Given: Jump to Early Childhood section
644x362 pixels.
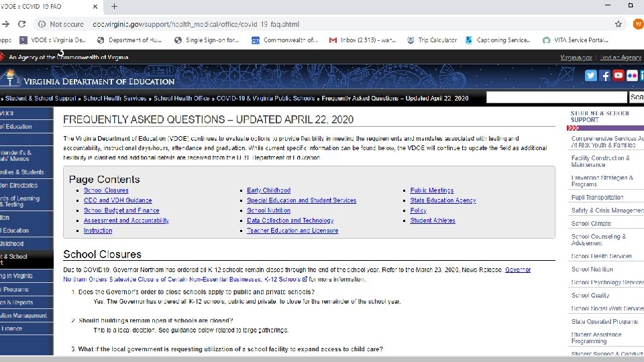Looking at the screenshot, I should click(268, 190).
